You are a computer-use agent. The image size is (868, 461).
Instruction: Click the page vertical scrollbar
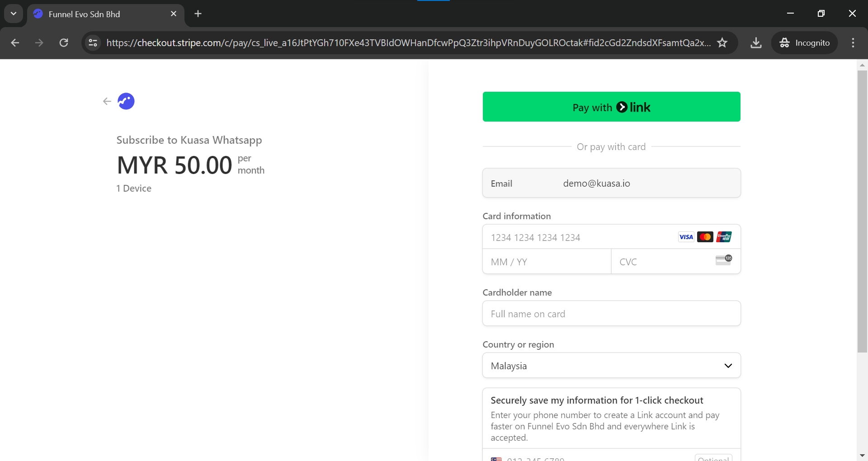pyautogui.click(x=862, y=212)
